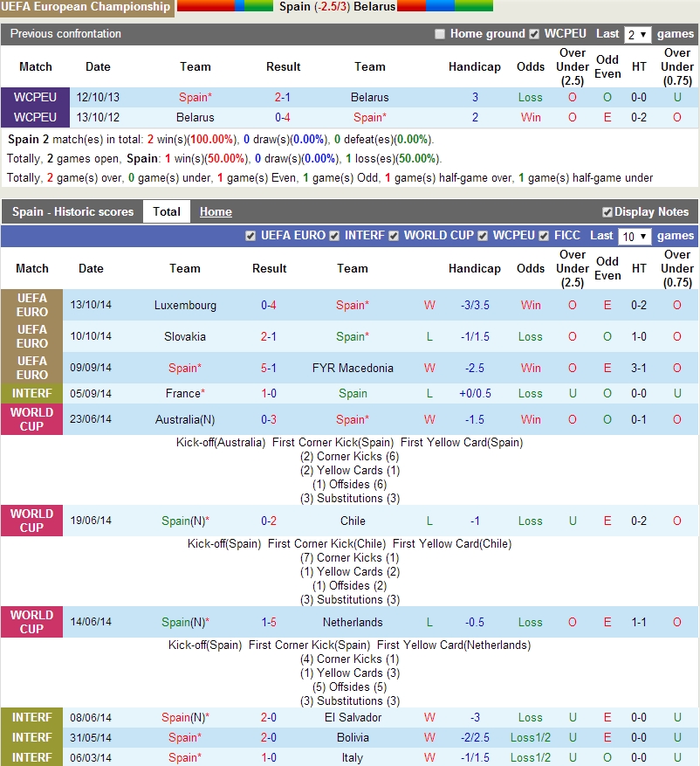
Task: Click Spain (-2.5/3) Belarus match title
Action: 337,7
